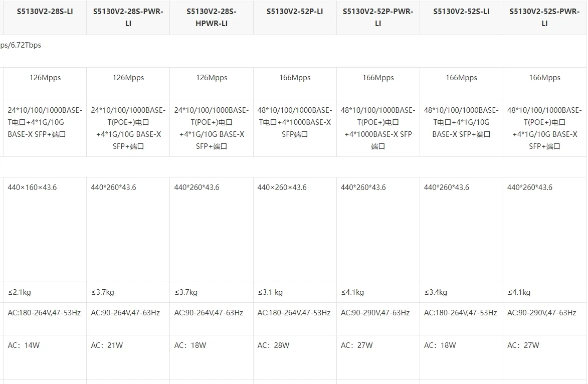Image resolution: width=588 pixels, height=384 pixels.
Task: Click the ≤3.1 kg weight value
Action: tap(270, 292)
